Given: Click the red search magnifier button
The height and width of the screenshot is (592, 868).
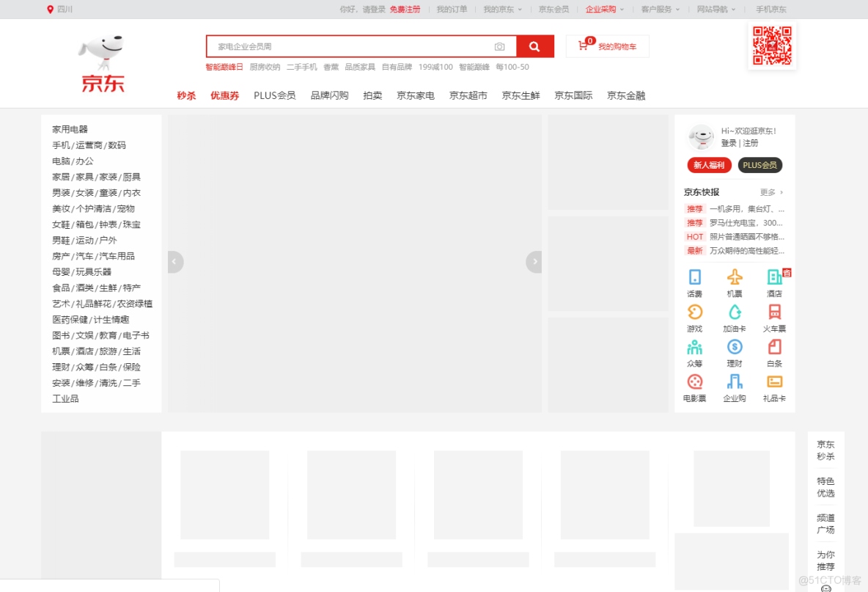Looking at the screenshot, I should [534, 46].
